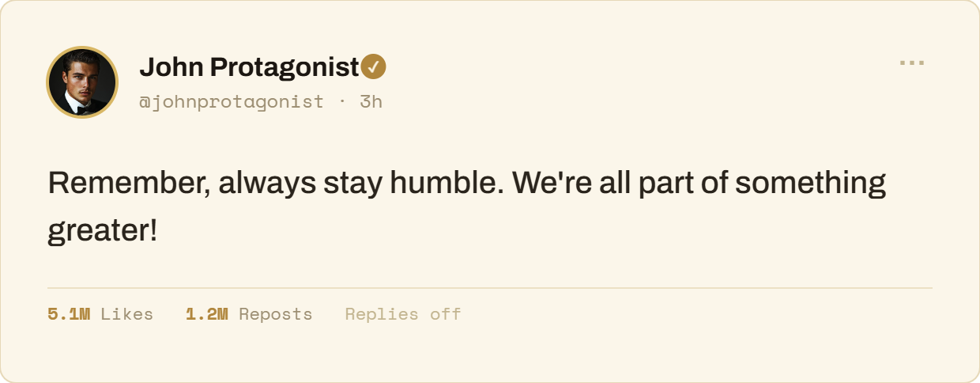Click the empty card area below the stats
The image size is (980, 383).
[490, 353]
